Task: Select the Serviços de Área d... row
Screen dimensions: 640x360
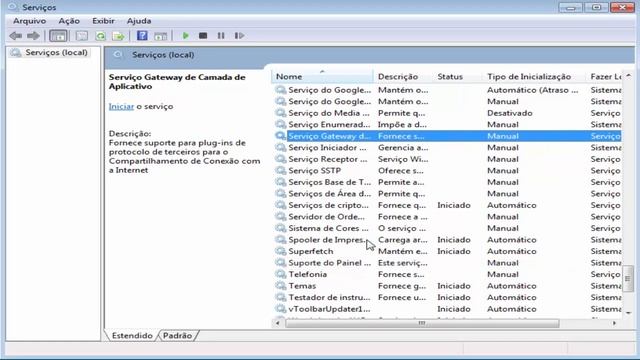Action: 448,193
